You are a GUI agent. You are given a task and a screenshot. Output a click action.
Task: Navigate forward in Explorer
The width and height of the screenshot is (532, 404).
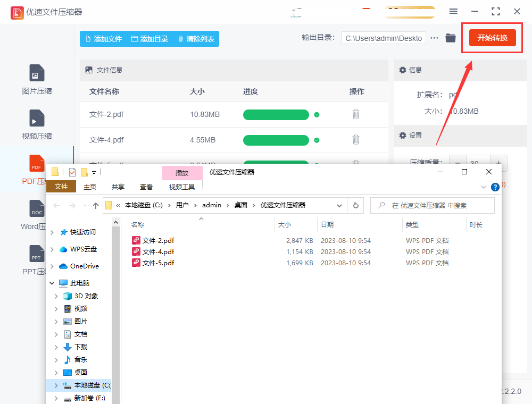72,205
